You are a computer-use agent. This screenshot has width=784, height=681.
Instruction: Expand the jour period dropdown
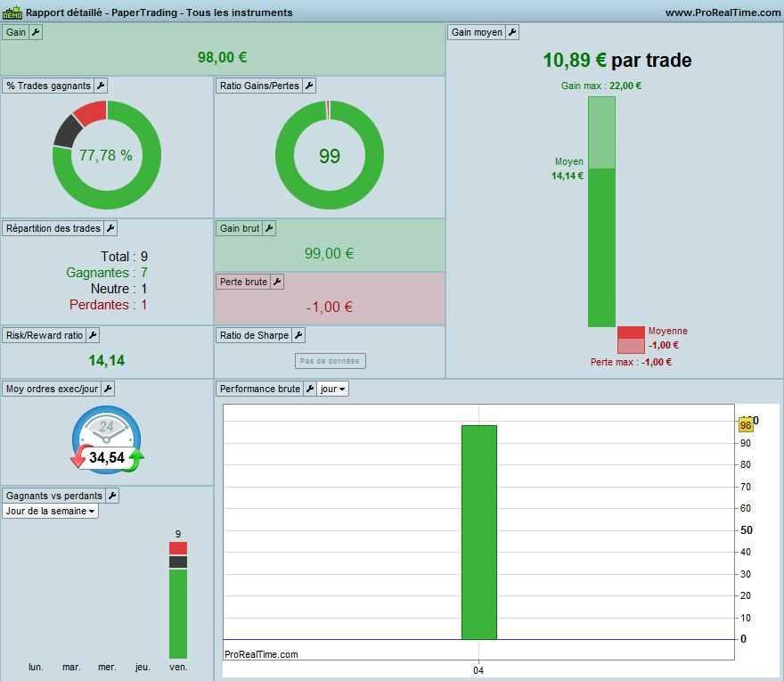click(332, 389)
